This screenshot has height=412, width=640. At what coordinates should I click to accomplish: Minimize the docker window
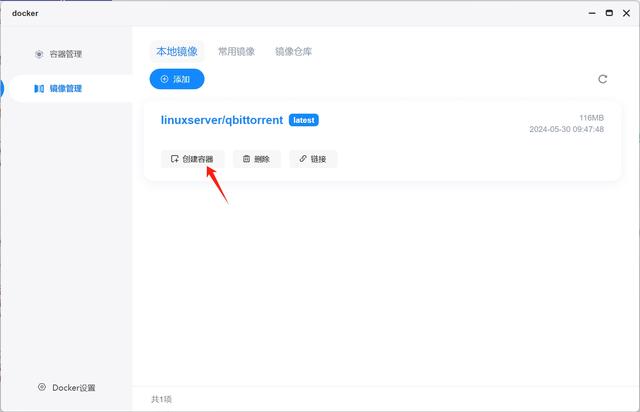pyautogui.click(x=592, y=13)
